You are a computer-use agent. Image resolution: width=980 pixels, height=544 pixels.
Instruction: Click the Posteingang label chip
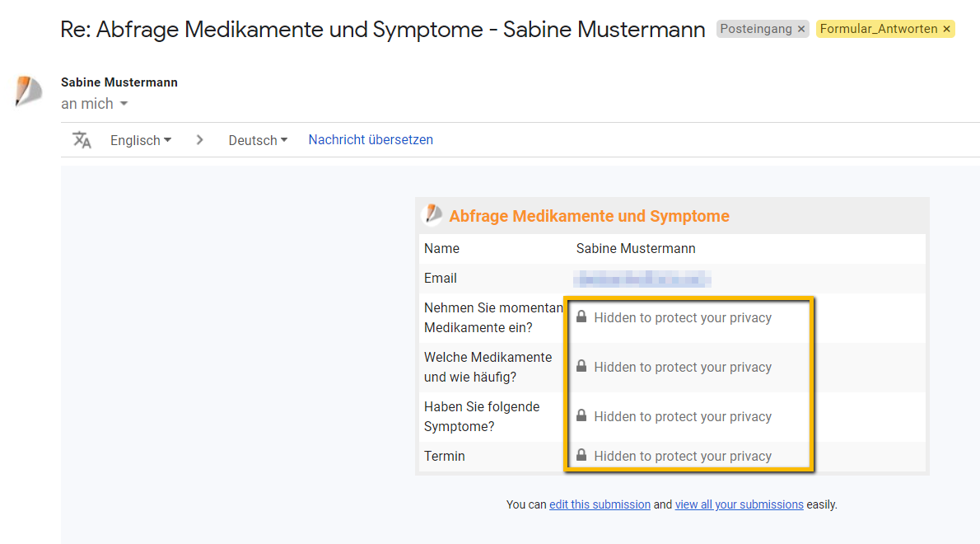pos(755,29)
